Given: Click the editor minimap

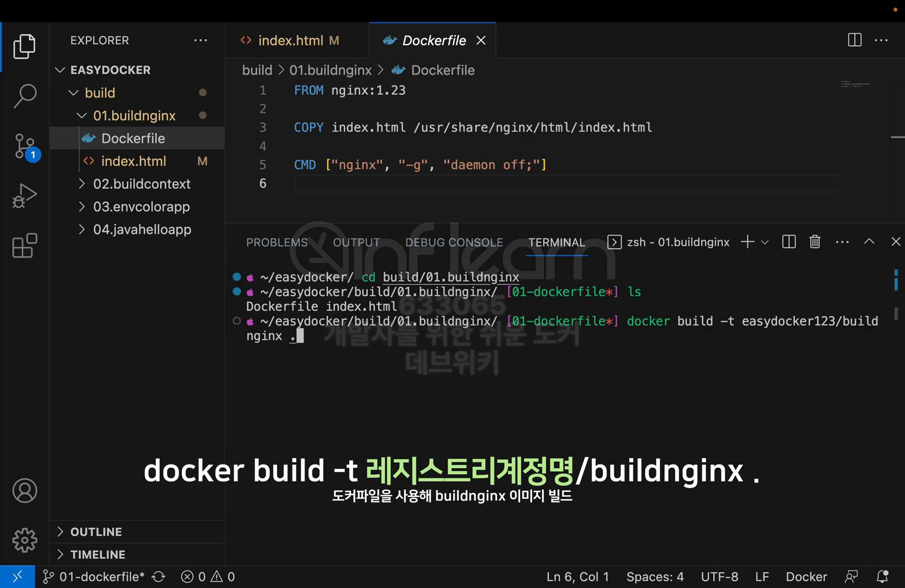Looking at the screenshot, I should coord(855,84).
